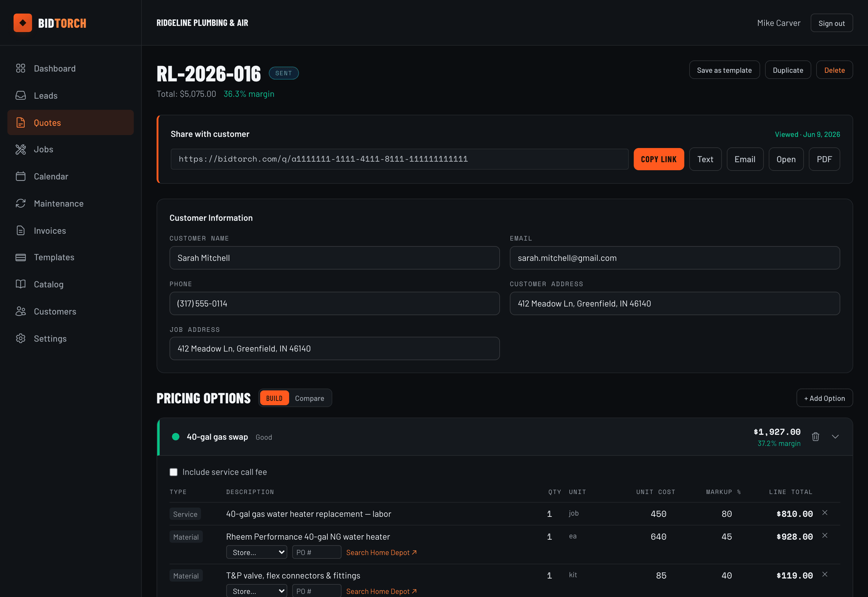Click PO # field for T&P valve row
The image size is (868, 597).
pos(316,591)
